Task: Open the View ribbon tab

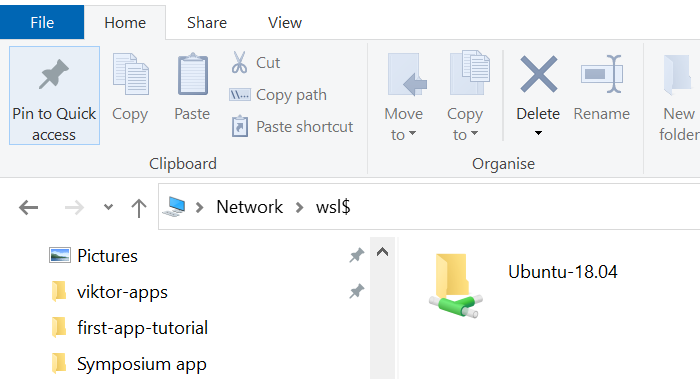Action: [285, 23]
